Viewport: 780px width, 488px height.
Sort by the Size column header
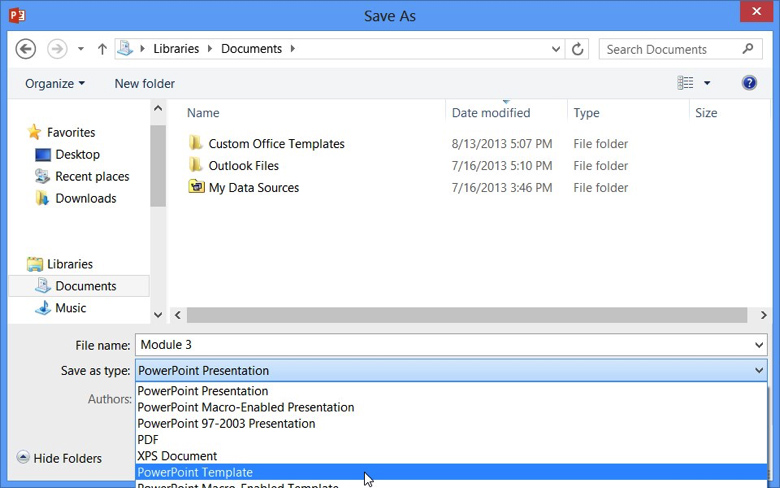pos(706,113)
